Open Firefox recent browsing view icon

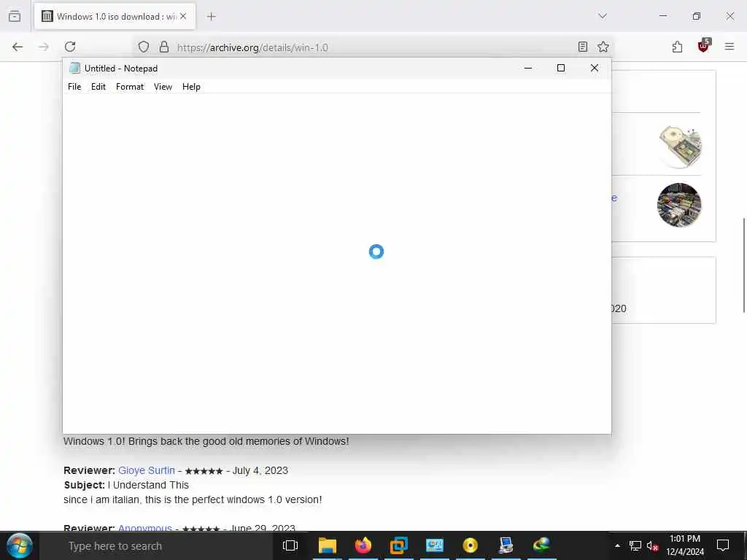tap(15, 16)
